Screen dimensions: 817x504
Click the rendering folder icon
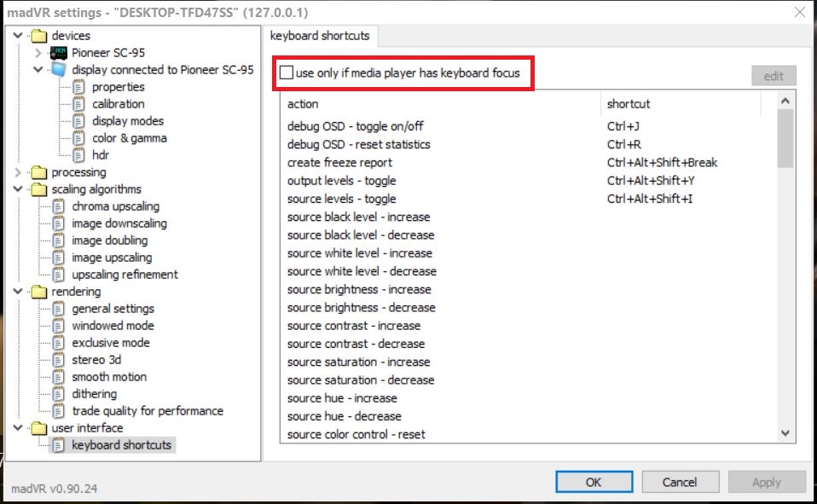click(38, 292)
